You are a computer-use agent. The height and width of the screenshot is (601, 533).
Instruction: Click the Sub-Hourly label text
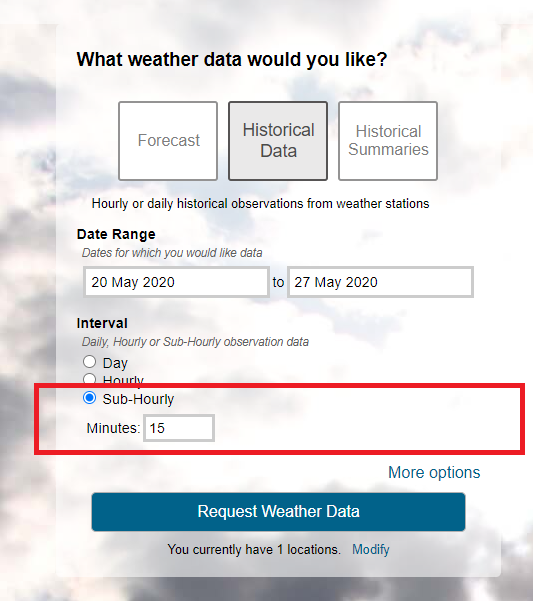click(x=138, y=399)
